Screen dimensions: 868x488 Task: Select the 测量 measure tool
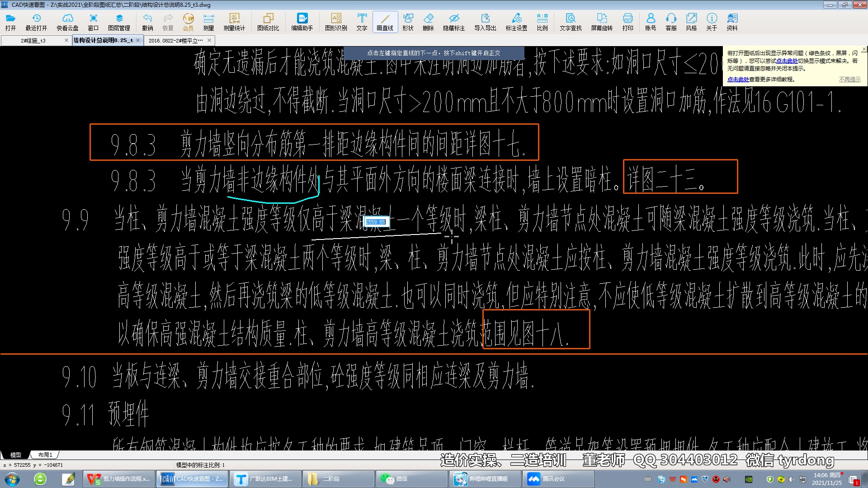[x=208, y=22]
